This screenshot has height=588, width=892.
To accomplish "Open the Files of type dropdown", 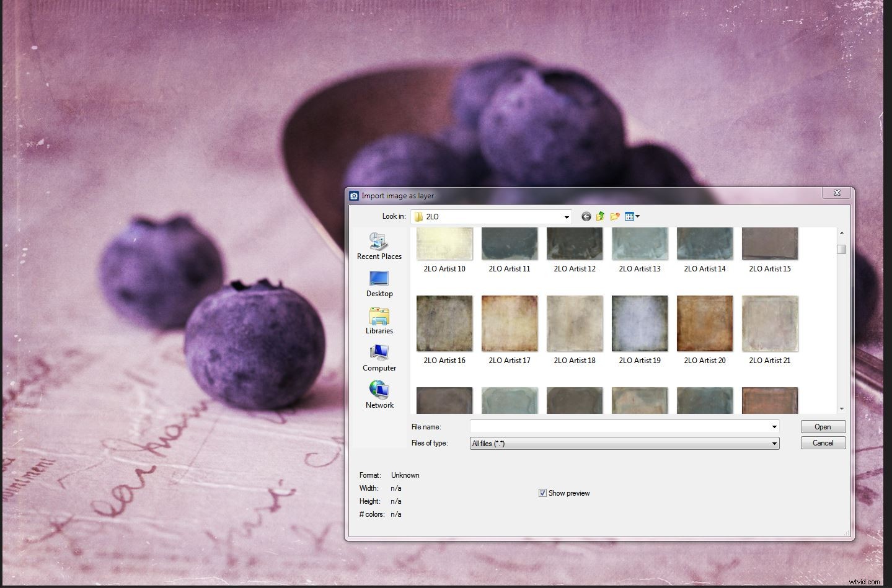I will tap(773, 443).
